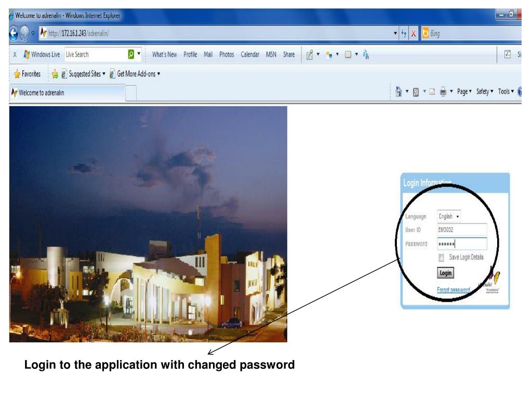This screenshot has width=532, height=399.
Task: Focus the Password input field
Action: pos(462,244)
